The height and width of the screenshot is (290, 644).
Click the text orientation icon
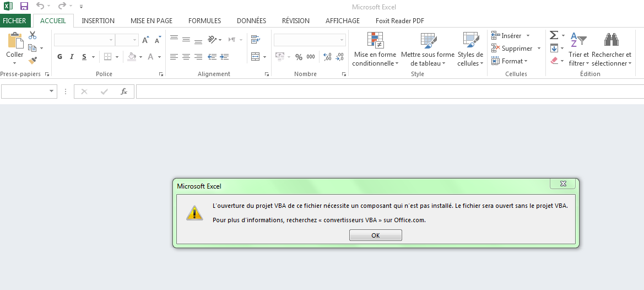click(212, 40)
